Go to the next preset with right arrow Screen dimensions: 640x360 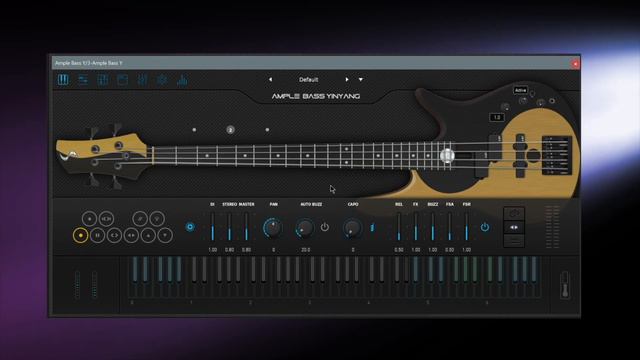pyautogui.click(x=347, y=80)
